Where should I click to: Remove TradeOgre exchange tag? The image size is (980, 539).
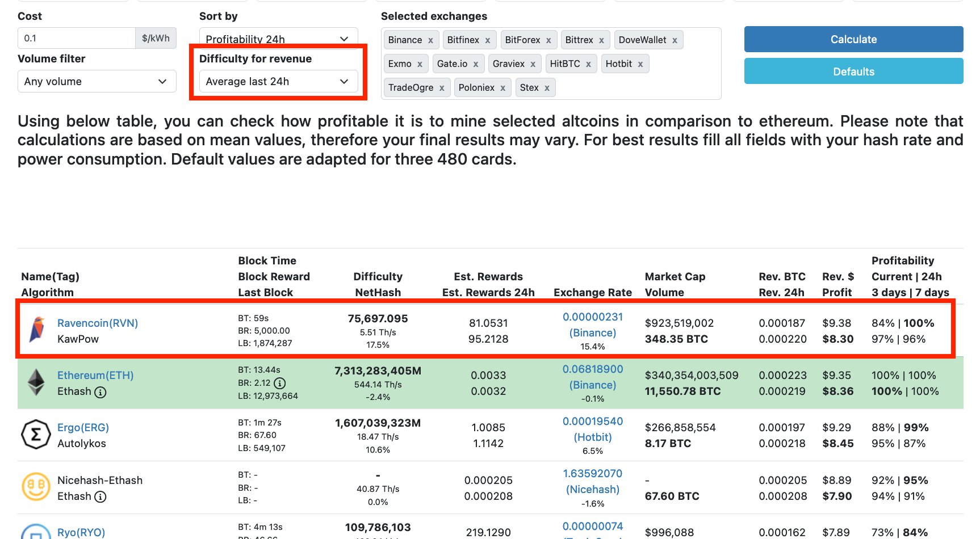point(442,88)
